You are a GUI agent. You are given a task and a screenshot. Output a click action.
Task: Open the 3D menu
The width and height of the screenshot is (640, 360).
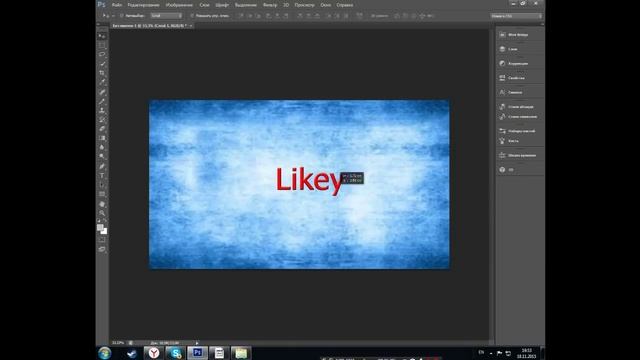pos(286,5)
